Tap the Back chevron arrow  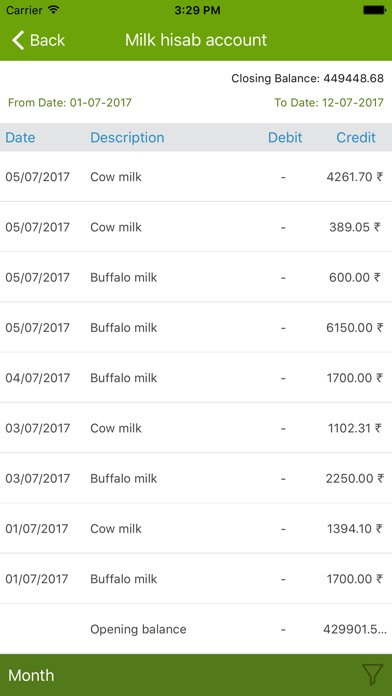pos(18,40)
